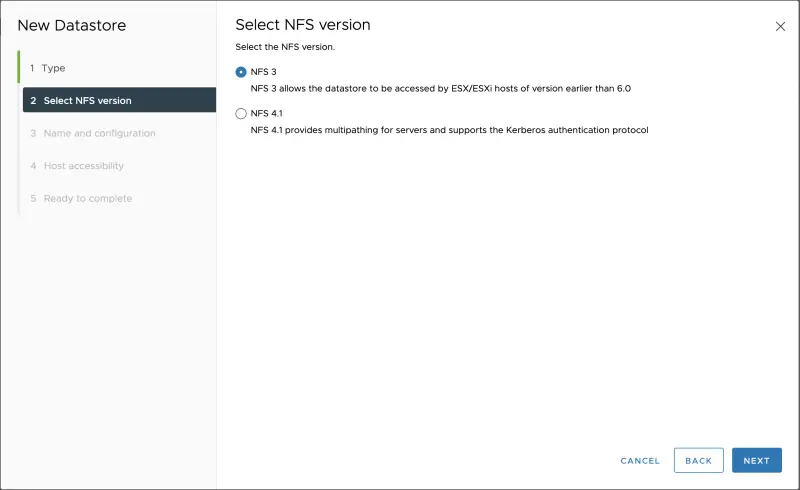Click the number 2 in active step
800x490 pixels.
(33, 101)
